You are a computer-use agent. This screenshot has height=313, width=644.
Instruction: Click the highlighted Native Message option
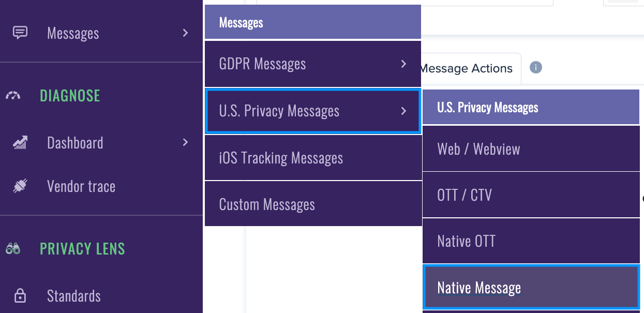click(x=531, y=287)
